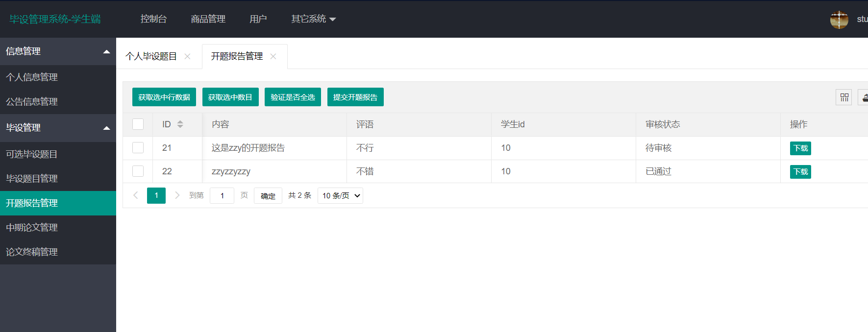Viewport: 868px width, 332px height.
Task: Open 用户 in the top navigation
Action: coord(258,19)
